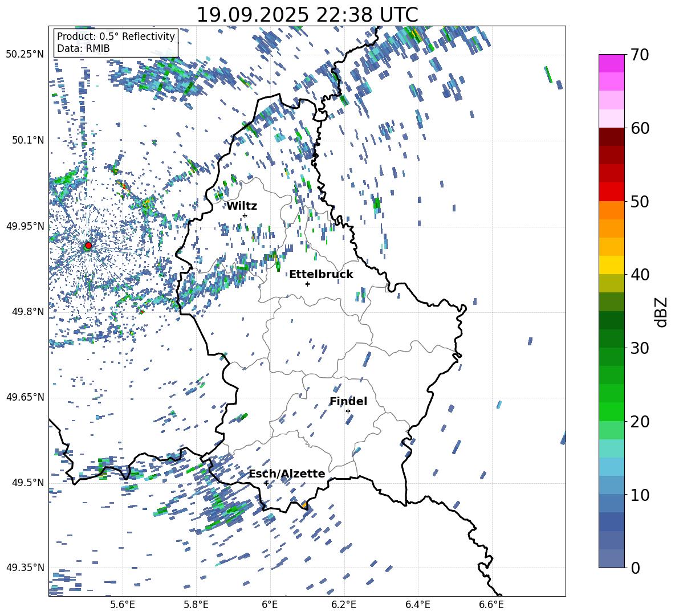Click the Ettelbruck city label
The height and width of the screenshot is (616, 675).
pos(321,275)
